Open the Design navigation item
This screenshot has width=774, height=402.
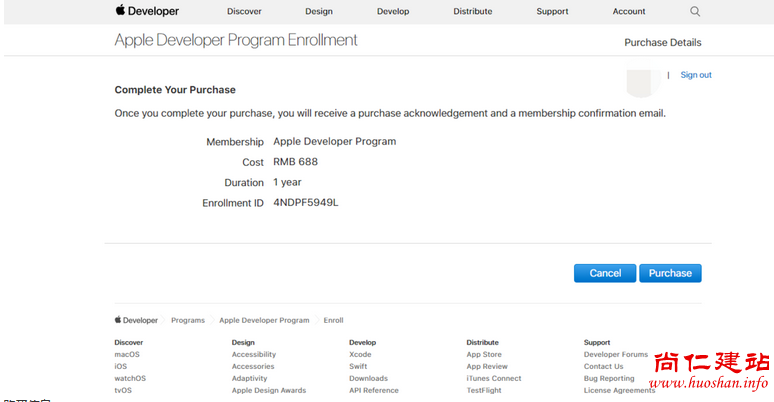tap(318, 12)
